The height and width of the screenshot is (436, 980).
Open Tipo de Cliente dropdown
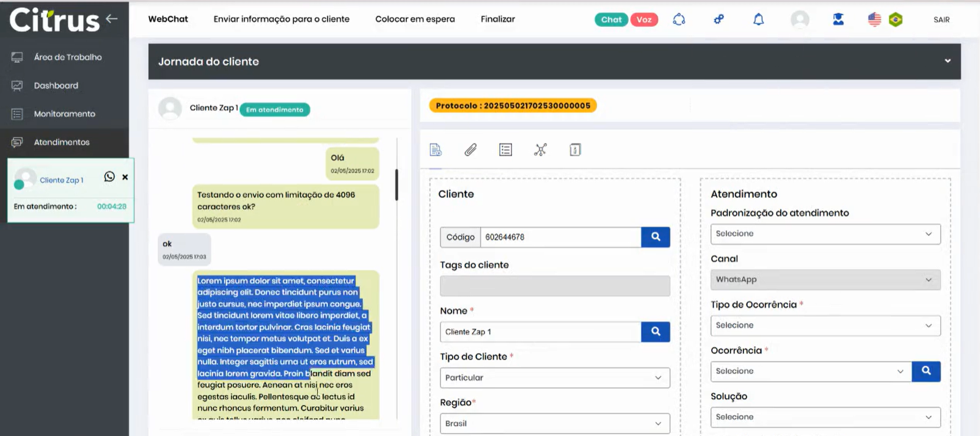(x=554, y=378)
